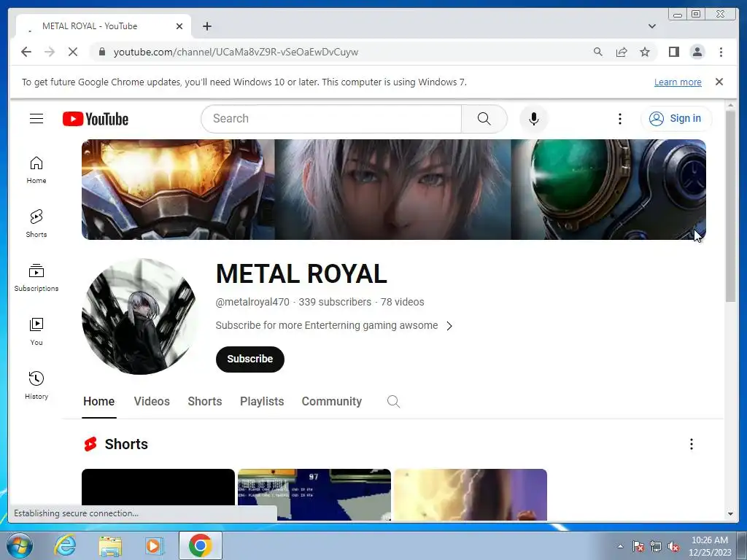Open Chrome profile avatar menu
Screen dimensions: 747x560
tap(697, 52)
